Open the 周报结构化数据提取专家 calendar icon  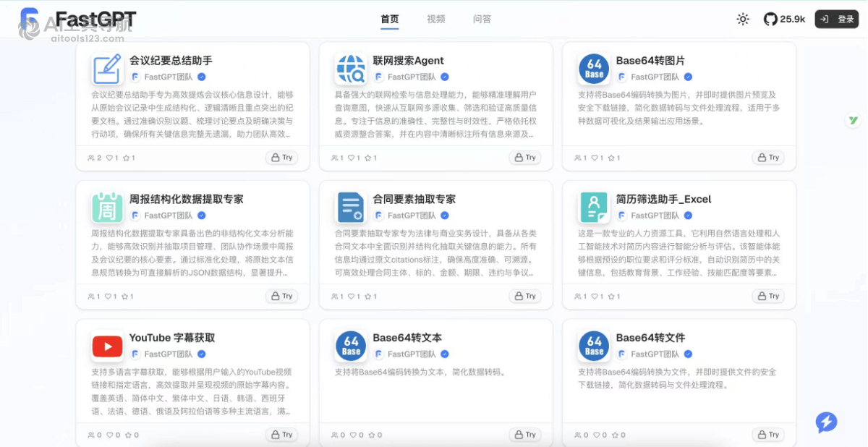(107, 208)
